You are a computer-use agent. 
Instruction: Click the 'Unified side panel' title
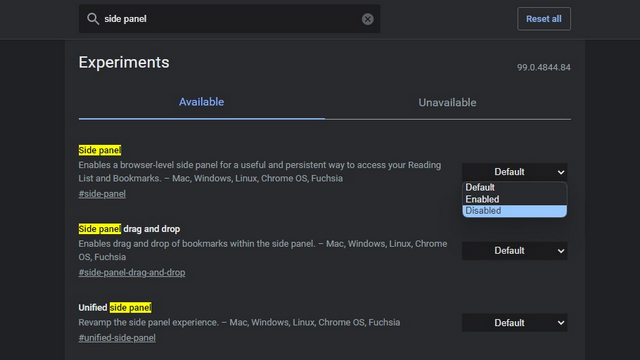tap(115, 308)
